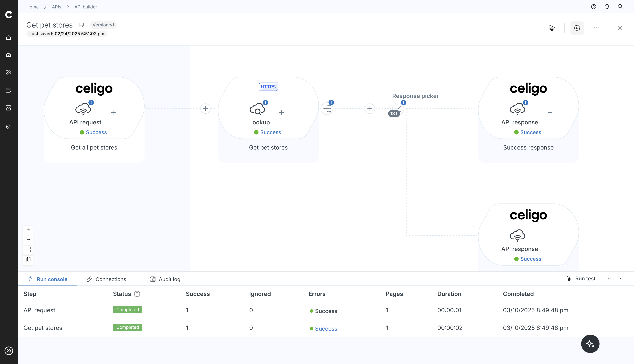Screen dimensions: 634x364
Task: Click the API request cloud icon
Action: click(x=83, y=109)
